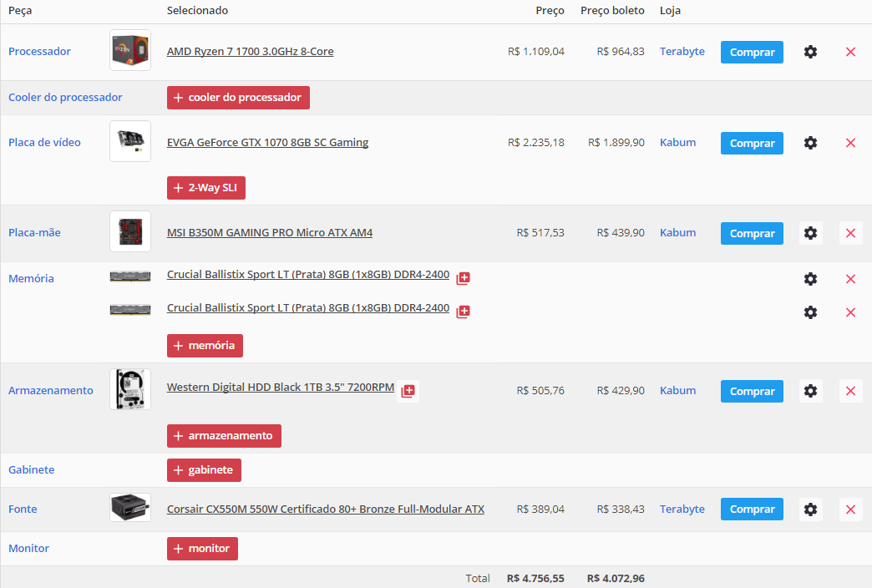Select the Preço boleto column header

point(612,11)
